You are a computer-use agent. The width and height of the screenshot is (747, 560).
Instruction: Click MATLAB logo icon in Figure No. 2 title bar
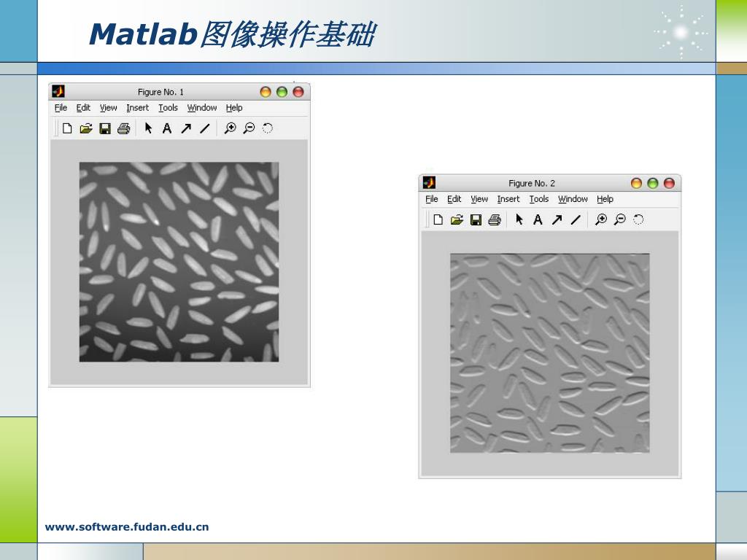pyautogui.click(x=429, y=182)
